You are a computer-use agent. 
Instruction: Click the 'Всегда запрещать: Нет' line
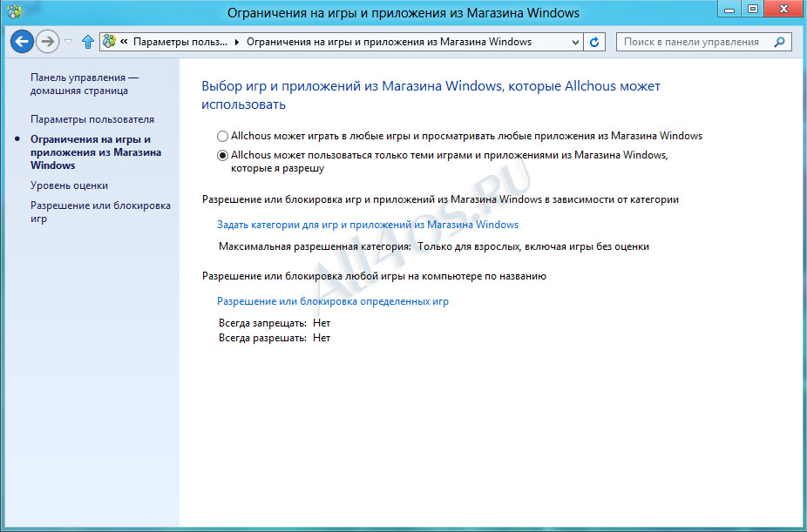[x=275, y=323]
